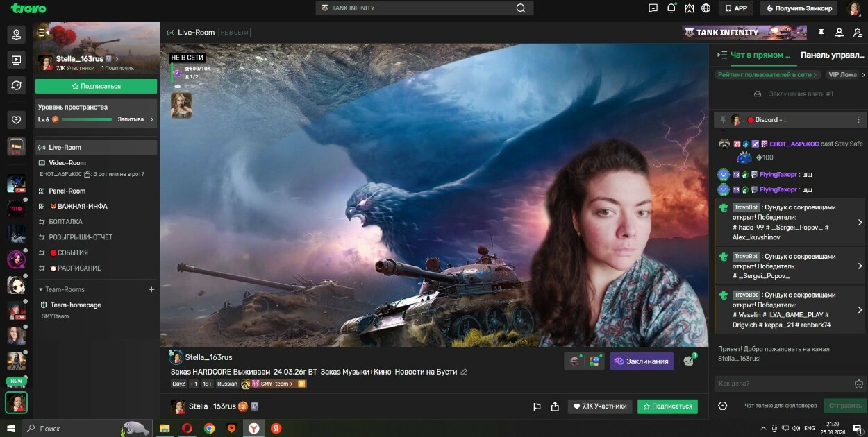
Task: Open the Trovo home logo
Action: pyautogui.click(x=28, y=8)
